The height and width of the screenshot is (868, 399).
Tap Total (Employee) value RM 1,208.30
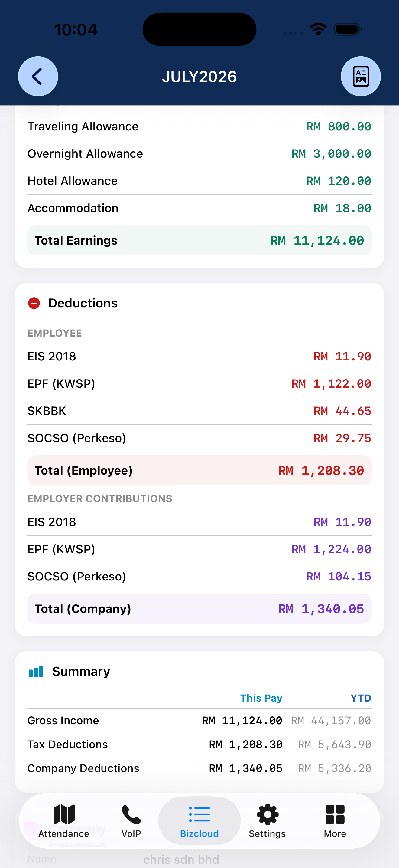tap(321, 471)
